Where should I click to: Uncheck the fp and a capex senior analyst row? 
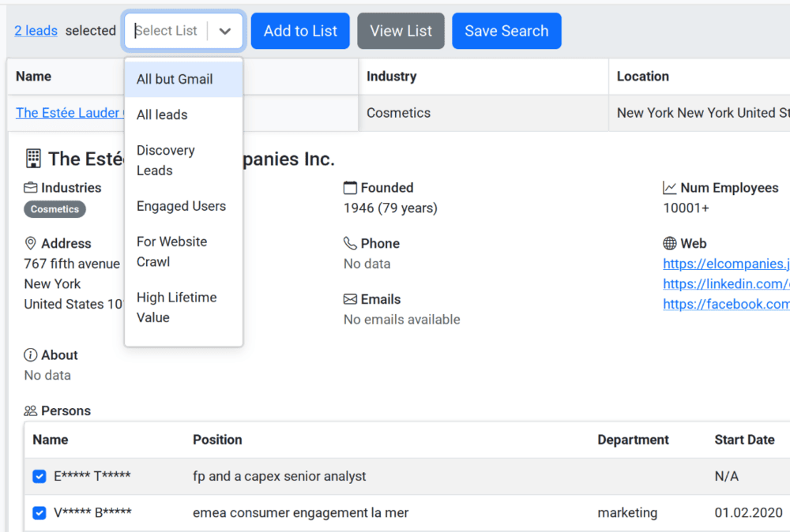tap(39, 476)
